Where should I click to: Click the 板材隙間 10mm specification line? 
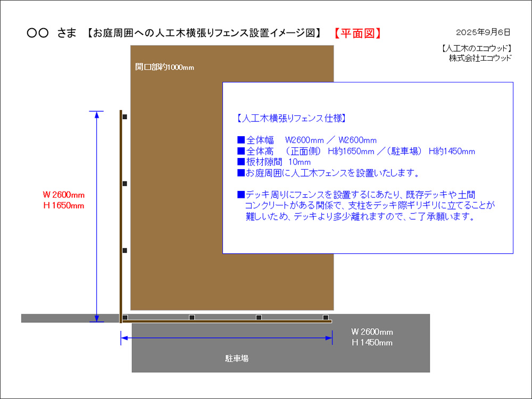(x=274, y=162)
